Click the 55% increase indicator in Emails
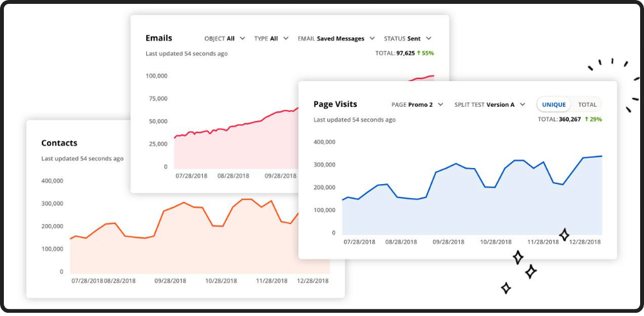This screenshot has height=316, width=644. click(x=426, y=53)
